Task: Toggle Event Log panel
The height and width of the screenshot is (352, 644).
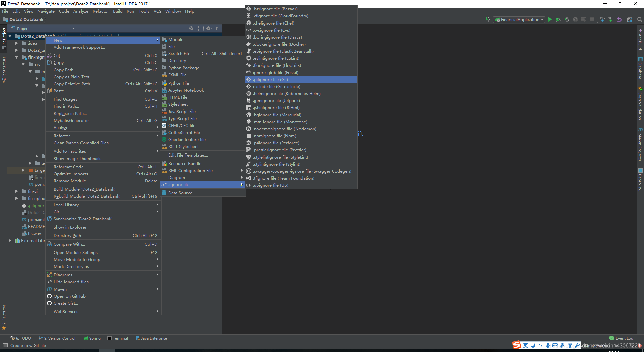Action: click(x=621, y=338)
